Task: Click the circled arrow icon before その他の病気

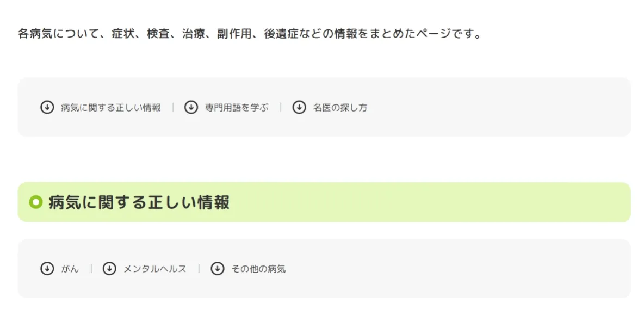Action: pyautogui.click(x=218, y=268)
